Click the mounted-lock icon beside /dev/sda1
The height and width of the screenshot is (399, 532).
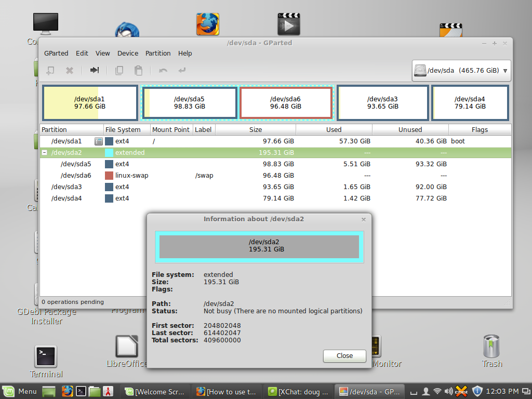click(x=98, y=141)
